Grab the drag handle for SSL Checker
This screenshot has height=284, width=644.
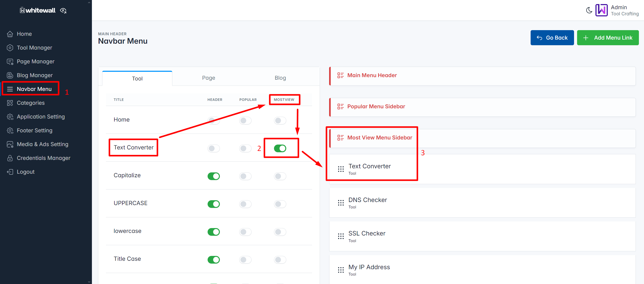341,236
